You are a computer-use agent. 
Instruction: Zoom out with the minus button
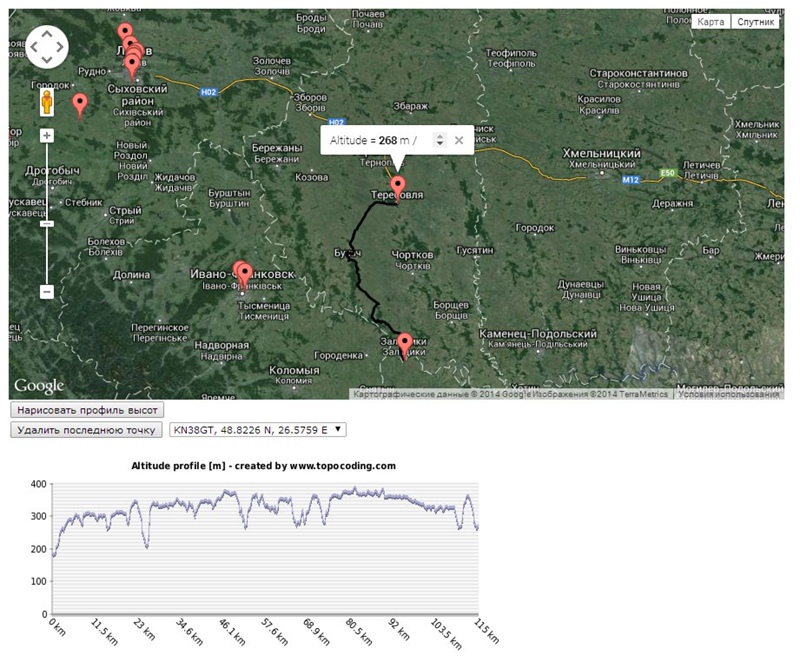47,292
